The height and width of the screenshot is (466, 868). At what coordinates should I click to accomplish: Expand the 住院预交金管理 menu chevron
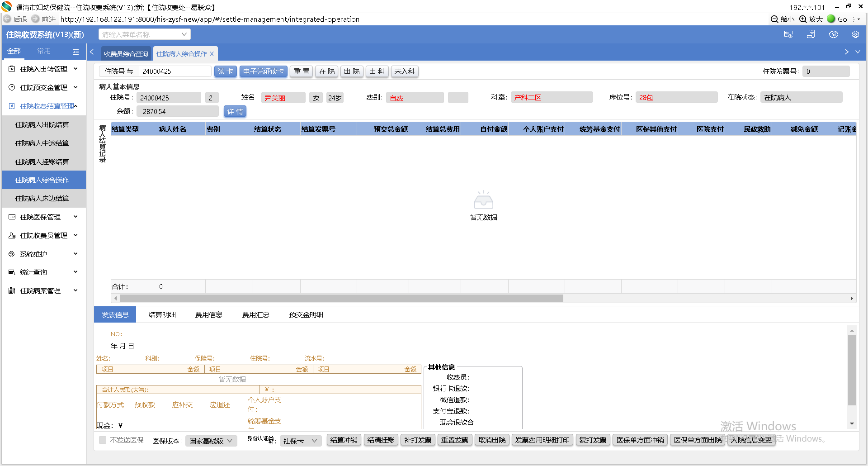[x=75, y=87]
